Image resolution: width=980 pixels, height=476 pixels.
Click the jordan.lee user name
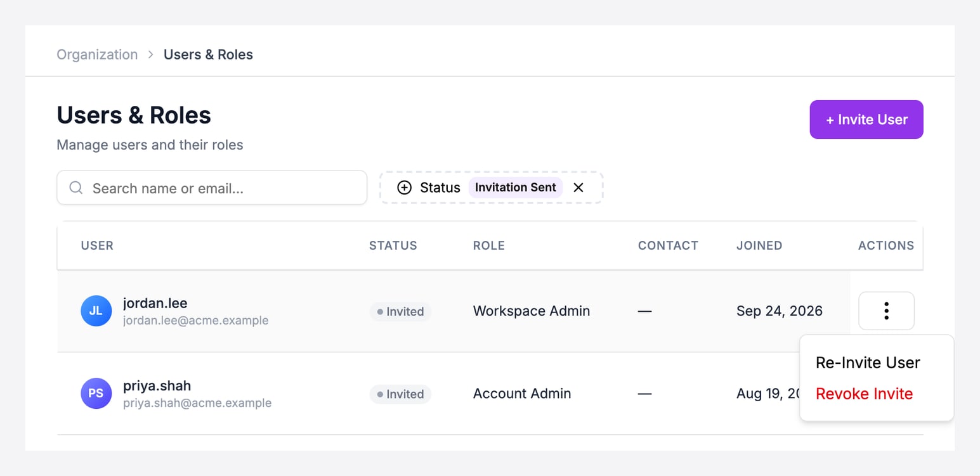(x=155, y=303)
